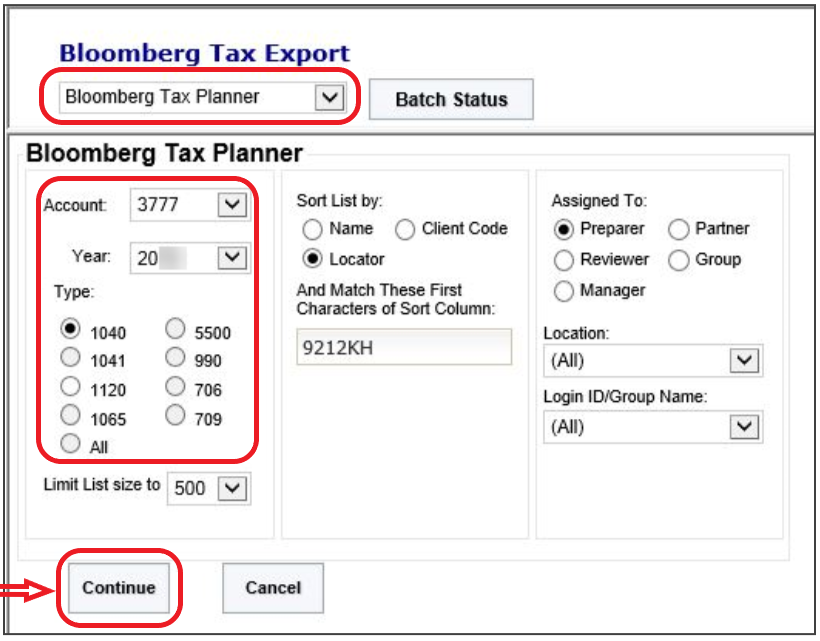Choose Preparer under Assigned To

click(x=563, y=229)
